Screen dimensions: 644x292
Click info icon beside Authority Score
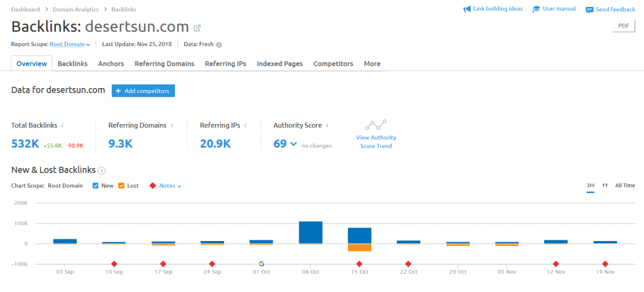point(327,125)
